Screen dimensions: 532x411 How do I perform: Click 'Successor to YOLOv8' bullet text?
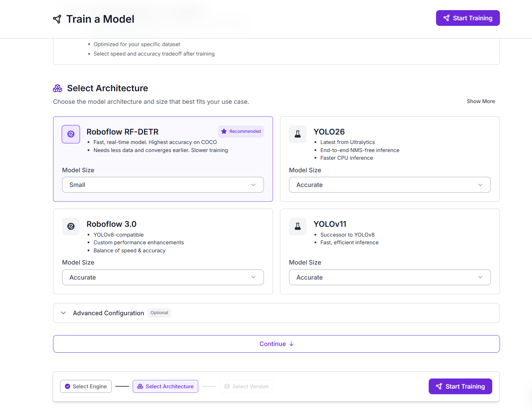[347, 235]
